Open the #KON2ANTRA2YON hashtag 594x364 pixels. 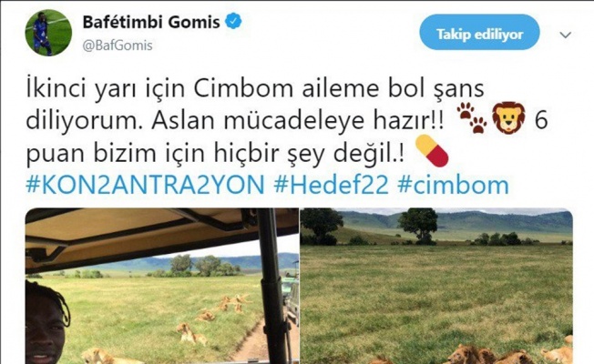(x=145, y=185)
